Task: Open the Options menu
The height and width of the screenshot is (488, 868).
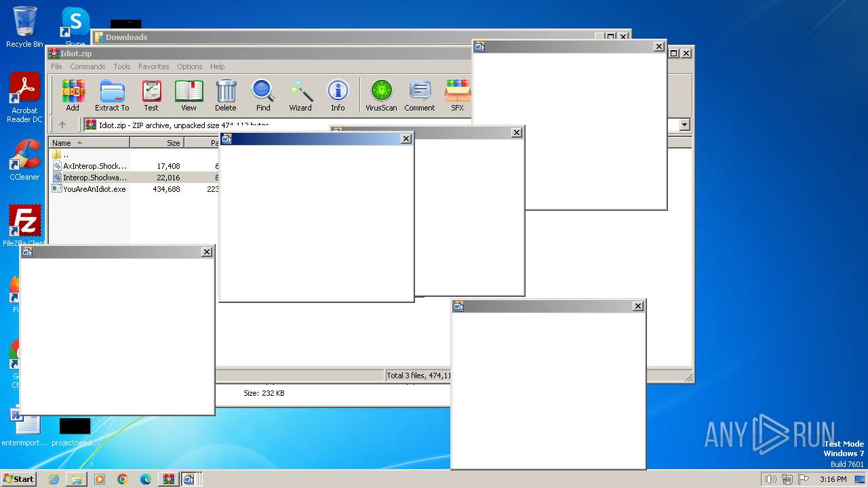Action: point(190,66)
